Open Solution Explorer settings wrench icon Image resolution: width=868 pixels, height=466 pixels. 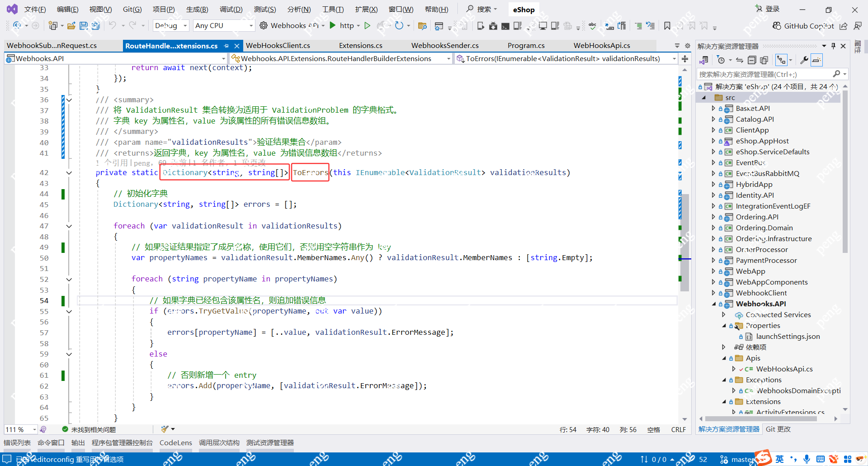[804, 60]
